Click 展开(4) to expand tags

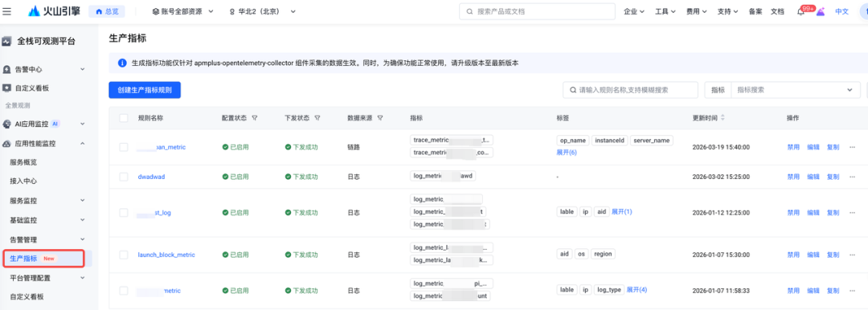point(636,289)
